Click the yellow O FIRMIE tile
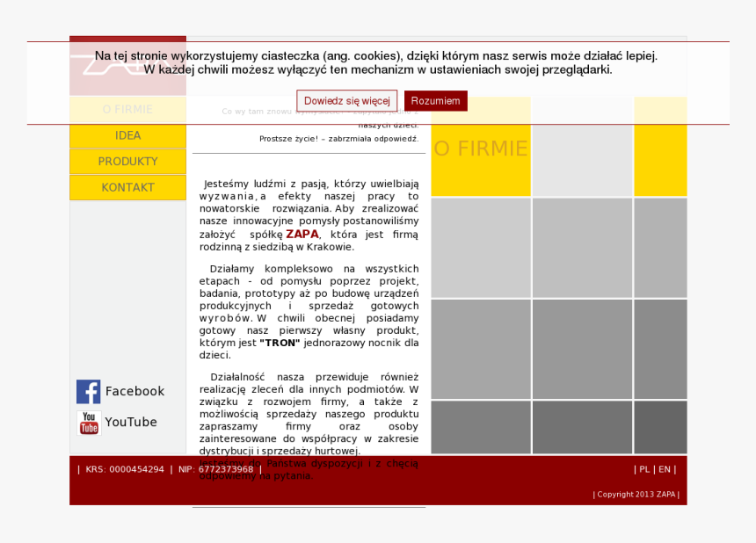Viewport: 756px width, 543px height. [x=481, y=147]
